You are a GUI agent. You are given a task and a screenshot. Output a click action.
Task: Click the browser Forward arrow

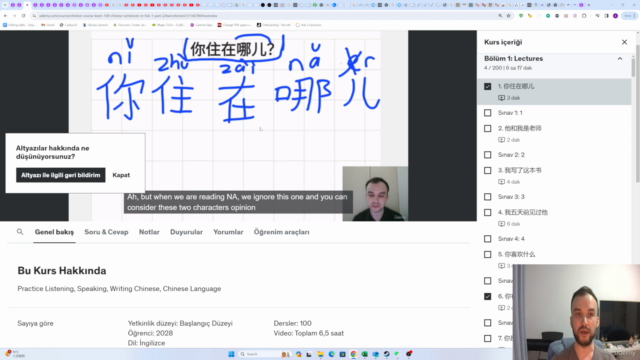(14, 16)
